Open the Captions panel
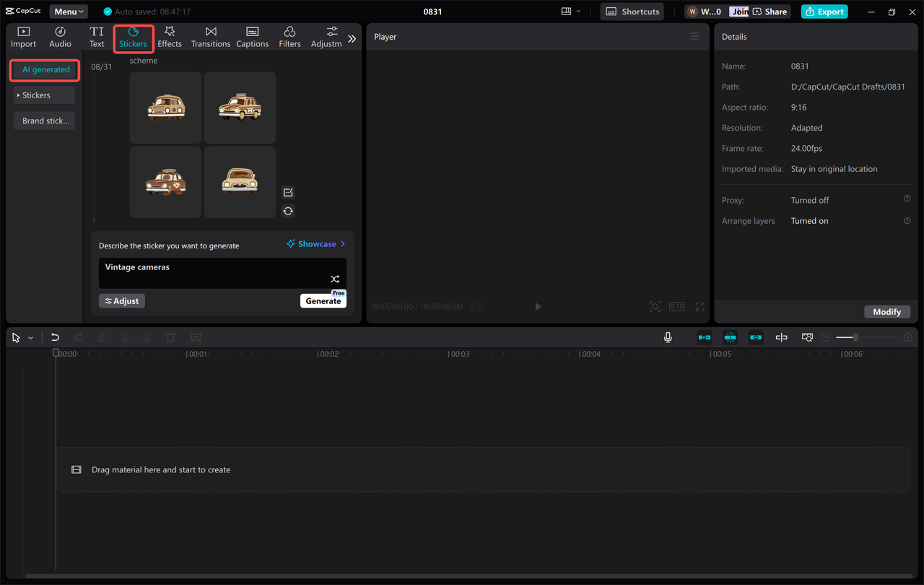 [252, 37]
